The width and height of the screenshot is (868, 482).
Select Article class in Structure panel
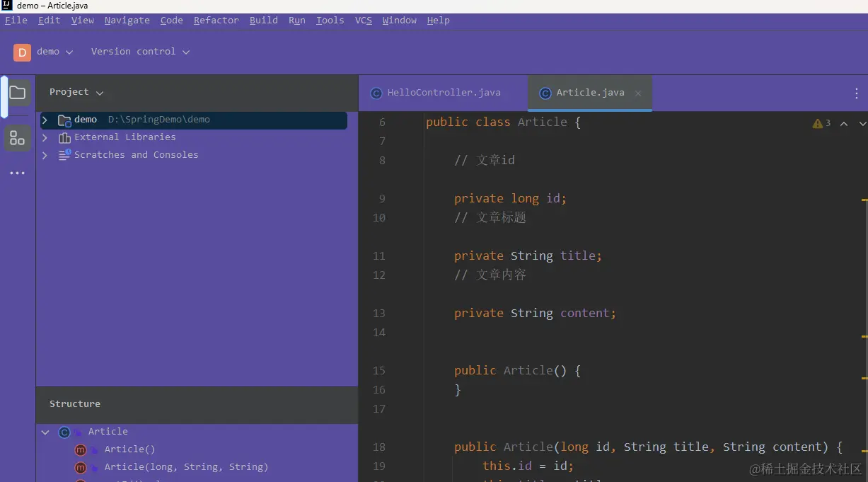[x=108, y=432]
